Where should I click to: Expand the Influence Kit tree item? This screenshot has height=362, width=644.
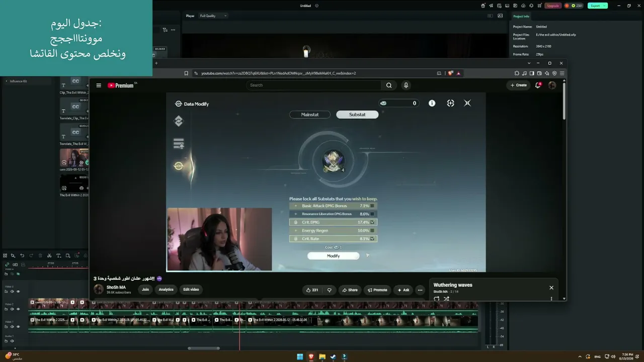coord(7,81)
